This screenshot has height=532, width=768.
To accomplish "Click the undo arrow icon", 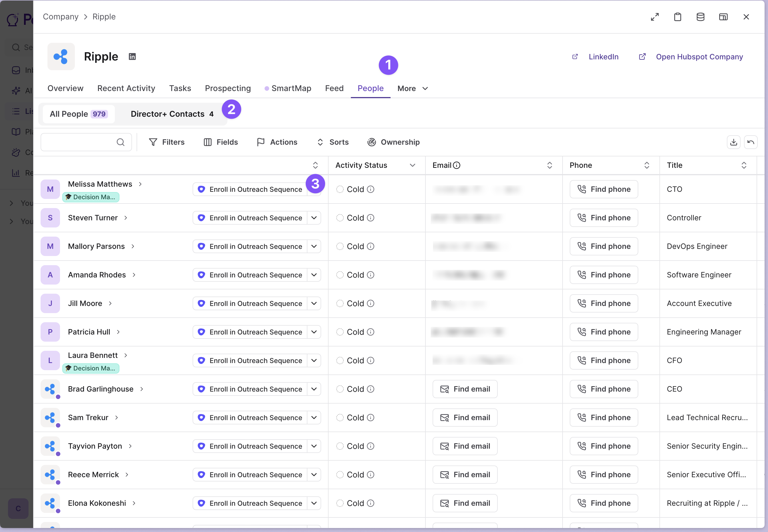I will click(x=750, y=142).
